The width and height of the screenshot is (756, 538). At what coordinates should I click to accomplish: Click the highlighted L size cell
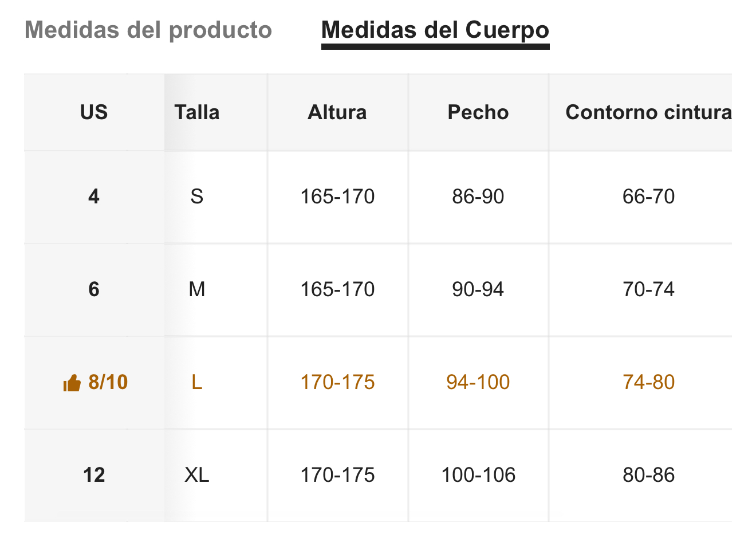(x=197, y=383)
